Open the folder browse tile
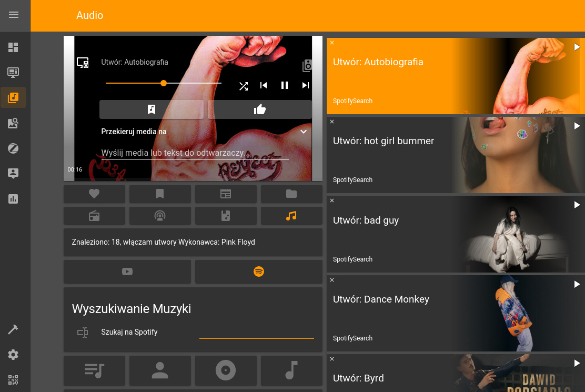This screenshot has width=585, height=392. click(x=291, y=194)
